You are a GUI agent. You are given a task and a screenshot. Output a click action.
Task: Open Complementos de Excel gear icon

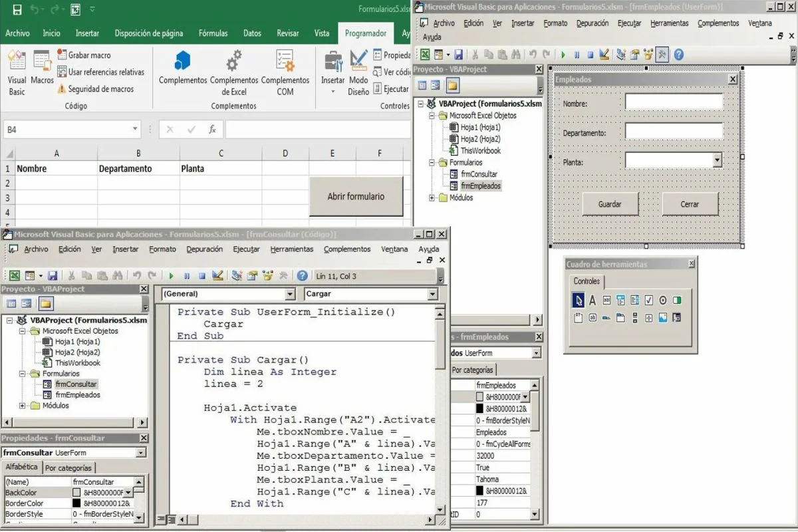click(233, 63)
